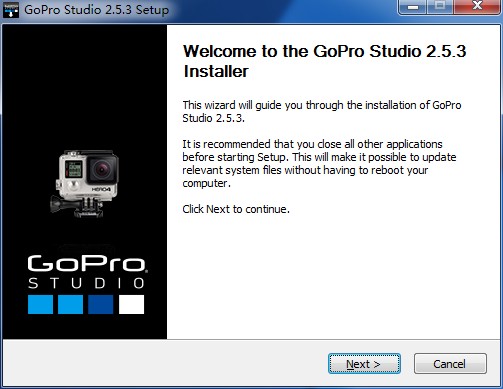Screen dimensions: 503x389
Task: Click the GoPro Hero4 camera image
Action: pyautogui.click(x=85, y=183)
